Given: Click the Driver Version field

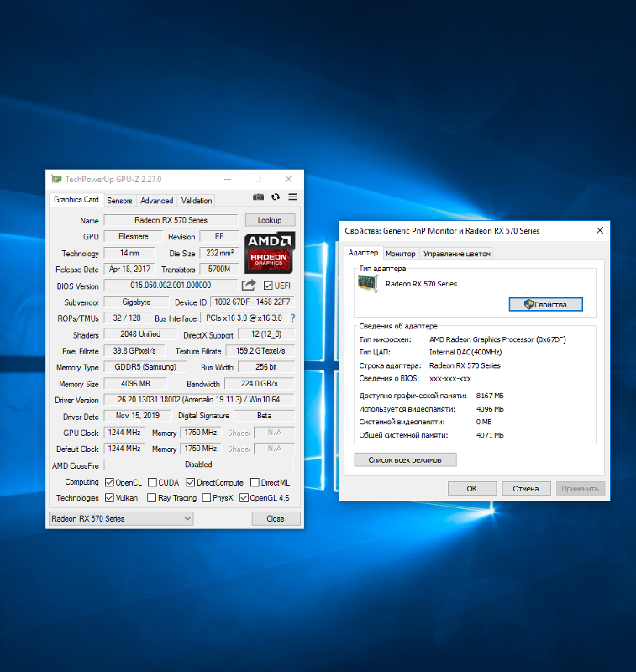Looking at the screenshot, I should point(199,400).
